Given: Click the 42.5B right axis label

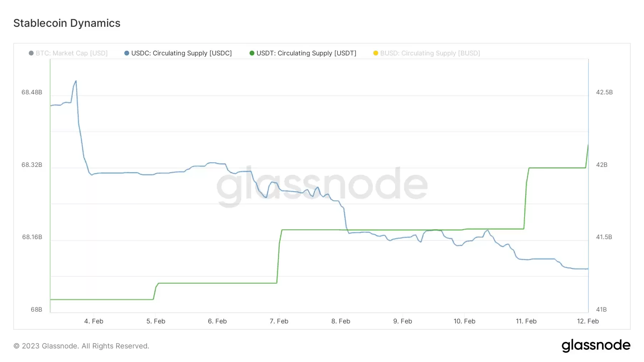Looking at the screenshot, I should (x=604, y=92).
